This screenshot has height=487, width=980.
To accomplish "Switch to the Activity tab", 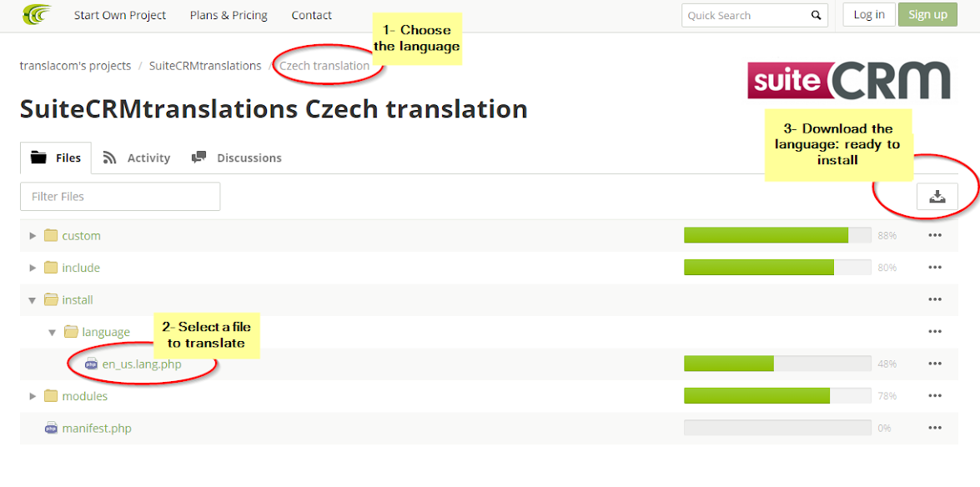I will (x=137, y=158).
